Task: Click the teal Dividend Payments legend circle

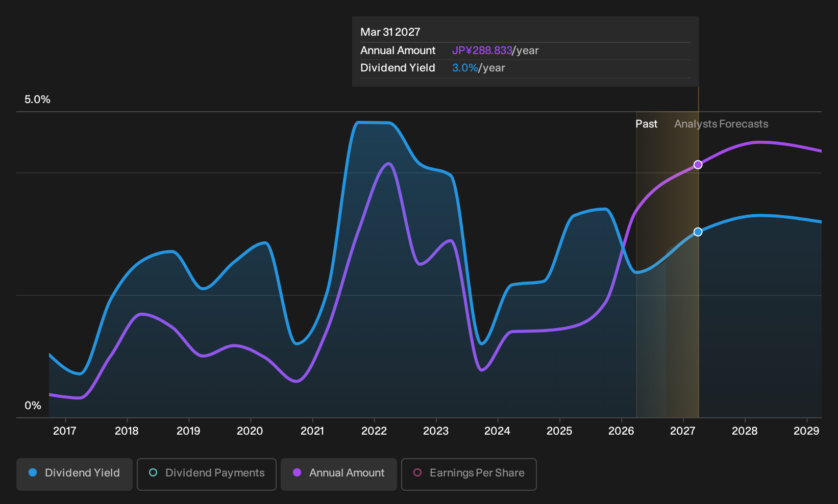Action: (x=153, y=473)
